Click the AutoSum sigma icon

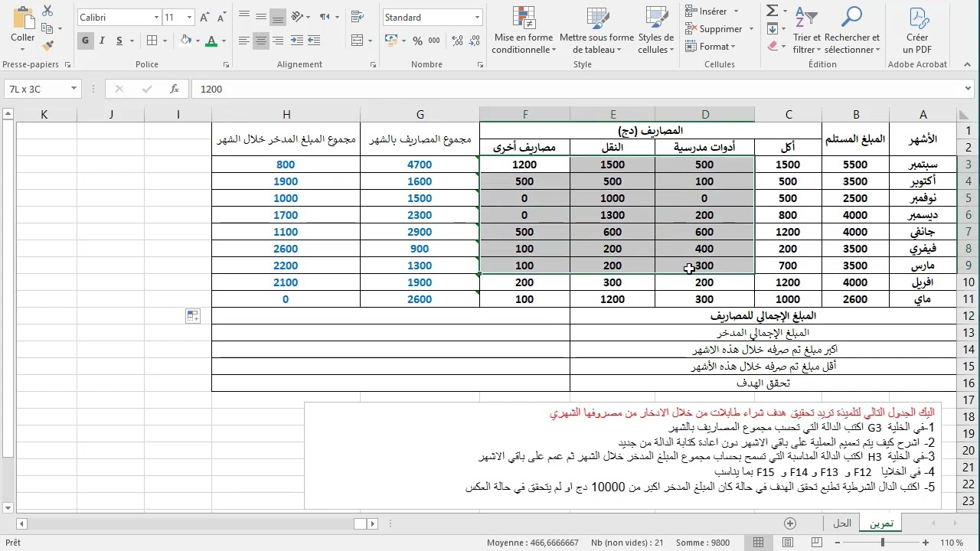click(x=772, y=11)
